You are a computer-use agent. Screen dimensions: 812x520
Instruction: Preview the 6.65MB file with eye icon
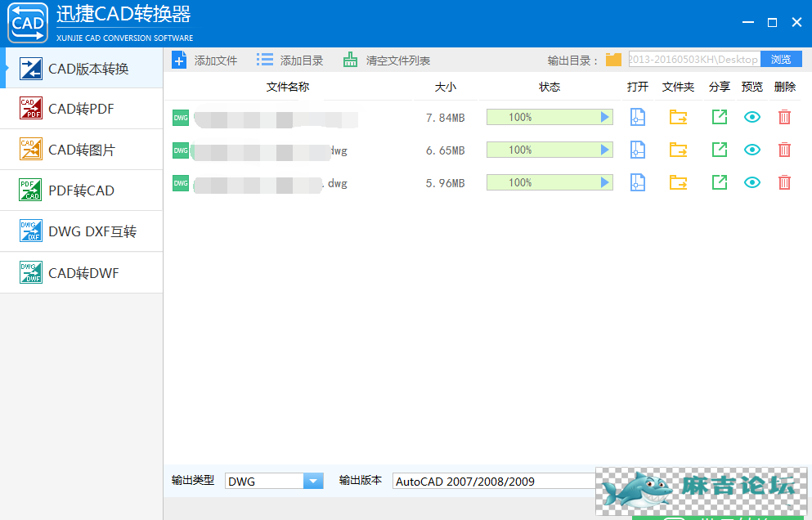point(752,150)
